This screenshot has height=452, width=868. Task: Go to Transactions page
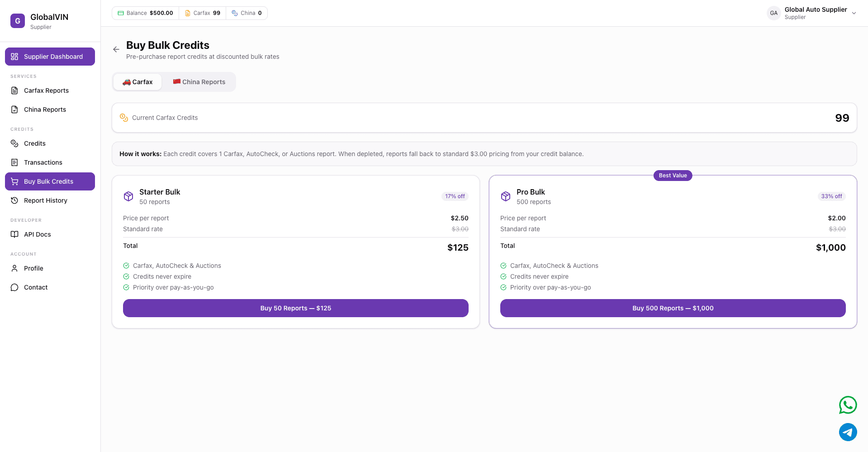(x=43, y=162)
